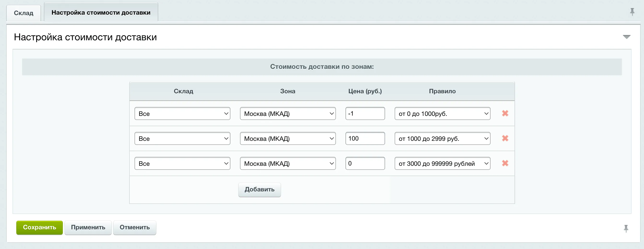The image size is (644, 249).
Task: Click the pin icon beside bottom buttons
Action: (x=626, y=228)
